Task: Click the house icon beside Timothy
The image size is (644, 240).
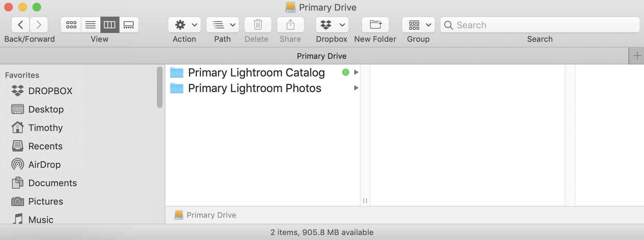Action: (18, 127)
